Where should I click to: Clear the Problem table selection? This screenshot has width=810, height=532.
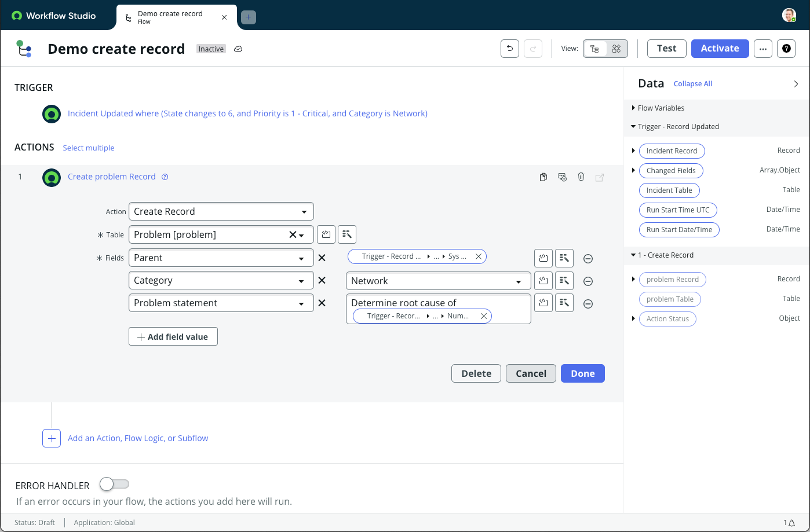point(293,234)
